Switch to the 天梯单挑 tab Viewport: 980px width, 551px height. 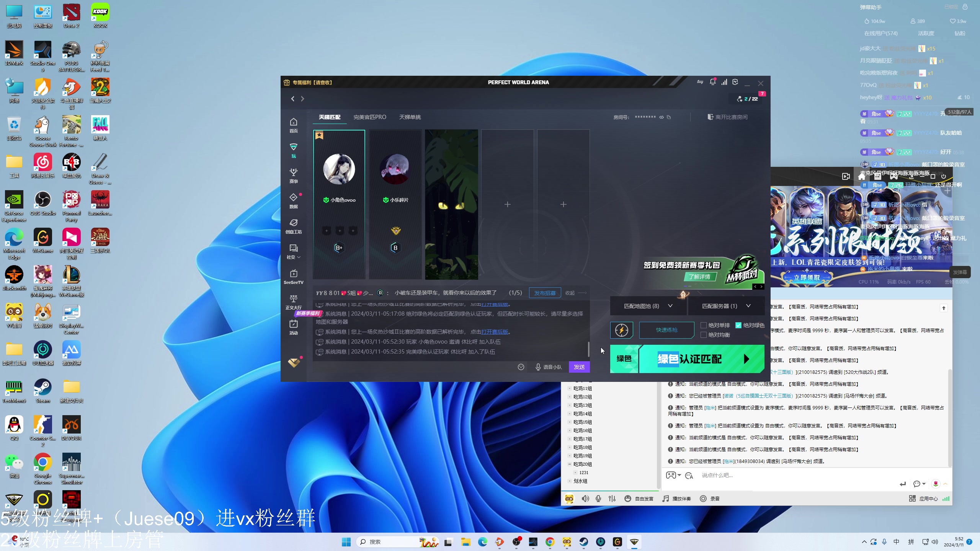tap(410, 117)
